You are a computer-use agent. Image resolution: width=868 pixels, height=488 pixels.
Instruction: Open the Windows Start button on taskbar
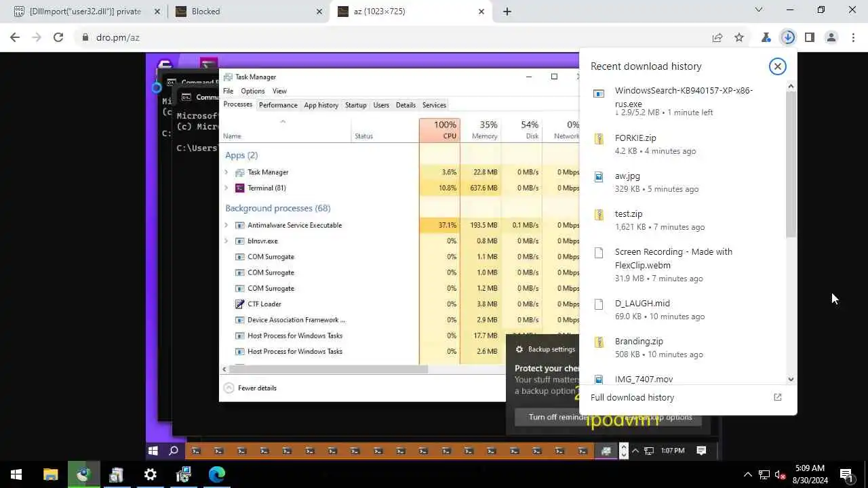point(16,474)
